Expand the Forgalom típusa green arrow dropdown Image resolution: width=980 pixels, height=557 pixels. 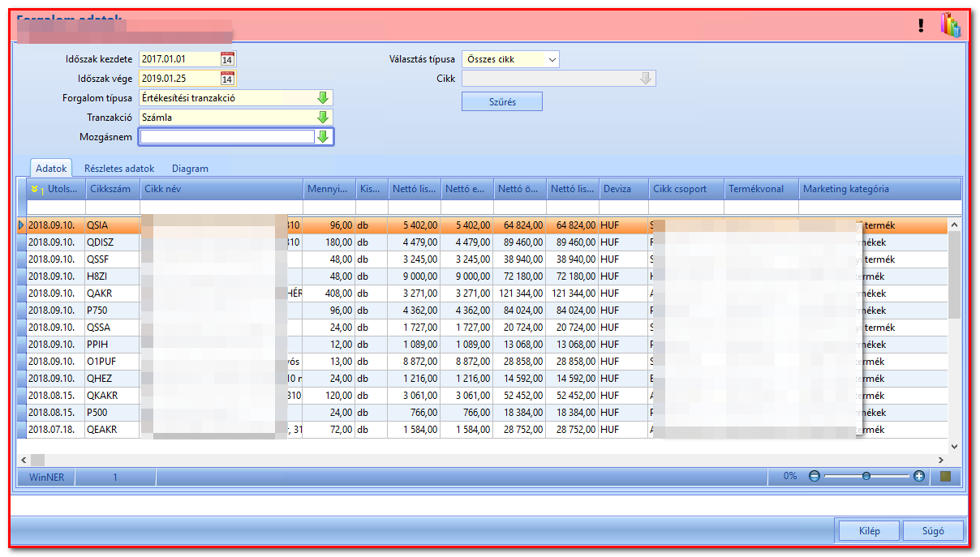323,98
